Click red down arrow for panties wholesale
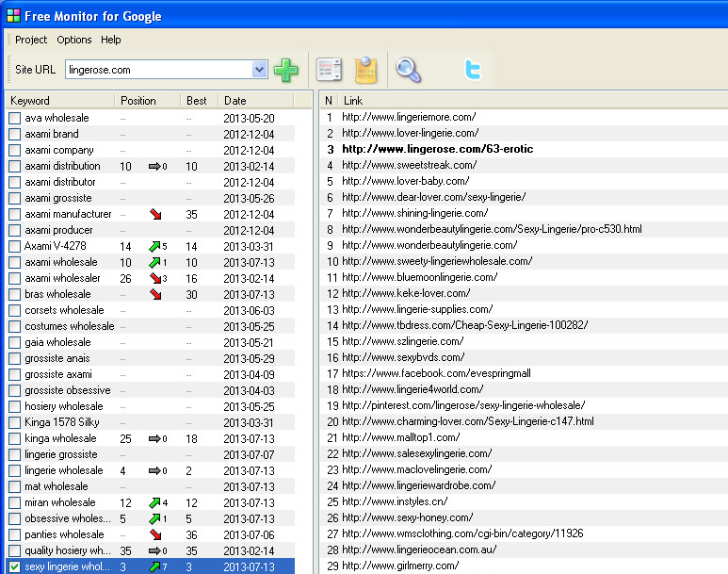This screenshot has width=728, height=574. (155, 535)
